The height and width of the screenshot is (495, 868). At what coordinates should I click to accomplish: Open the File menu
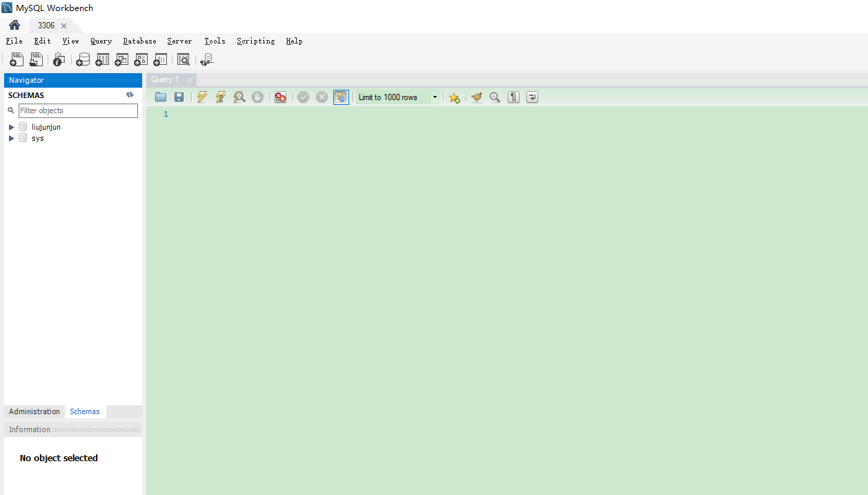pyautogui.click(x=14, y=41)
